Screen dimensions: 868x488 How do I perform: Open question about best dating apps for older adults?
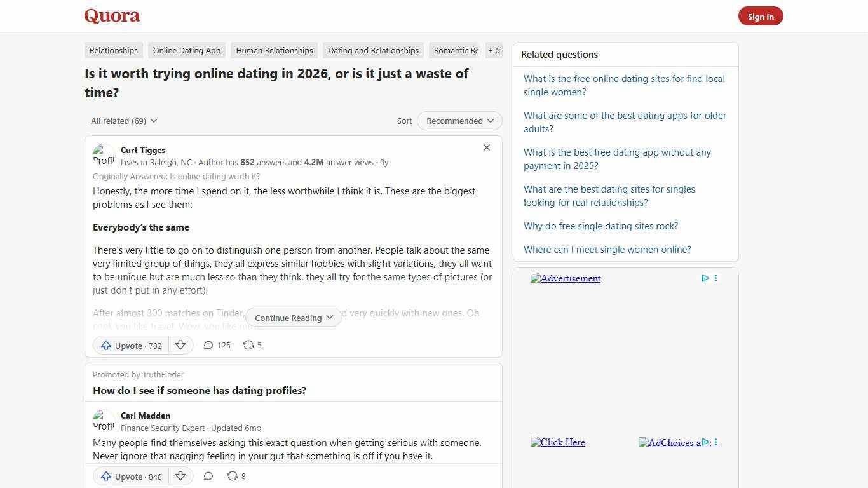click(x=625, y=122)
